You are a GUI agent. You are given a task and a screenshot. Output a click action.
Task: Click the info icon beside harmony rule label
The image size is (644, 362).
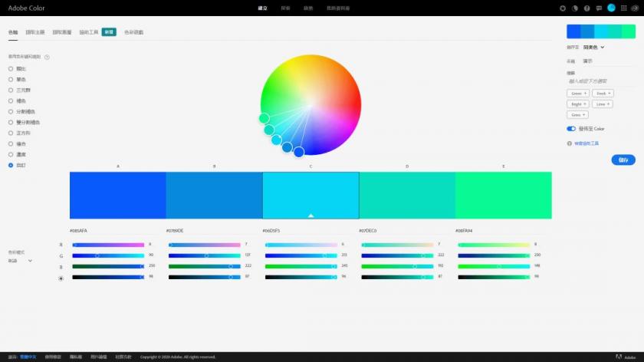(x=48, y=57)
